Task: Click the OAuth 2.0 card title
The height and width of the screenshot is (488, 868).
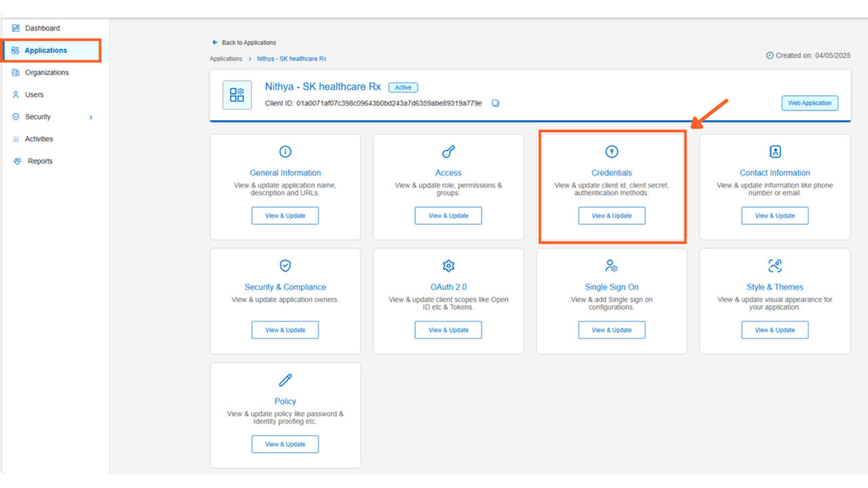Action: pyautogui.click(x=448, y=287)
